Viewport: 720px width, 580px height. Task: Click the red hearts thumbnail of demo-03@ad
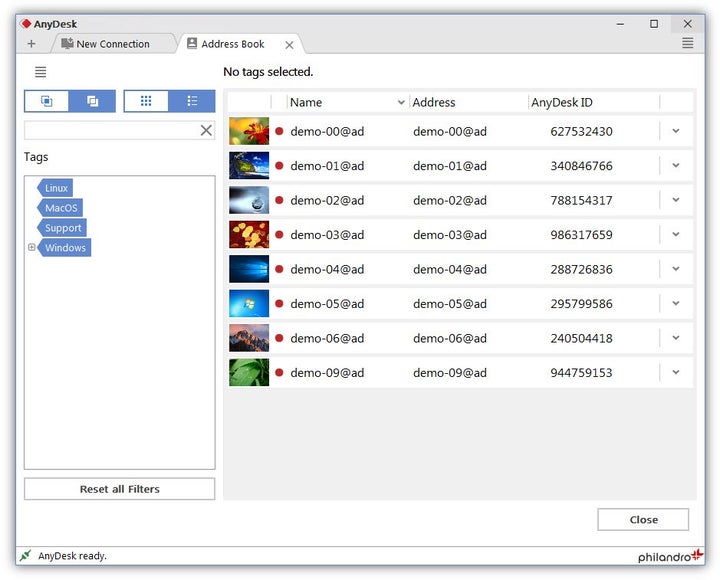click(249, 234)
